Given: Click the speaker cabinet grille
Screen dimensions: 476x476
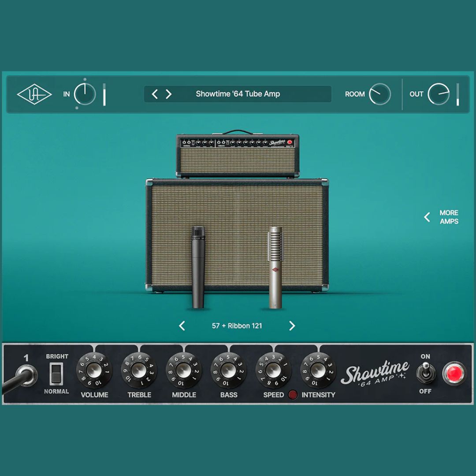Looking at the screenshot, I should (237, 235).
